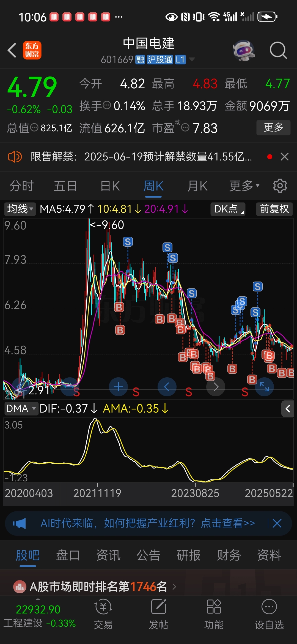Tap the MA5:4.79 moving average value
Screen dimensions: 297x644
pos(67,209)
